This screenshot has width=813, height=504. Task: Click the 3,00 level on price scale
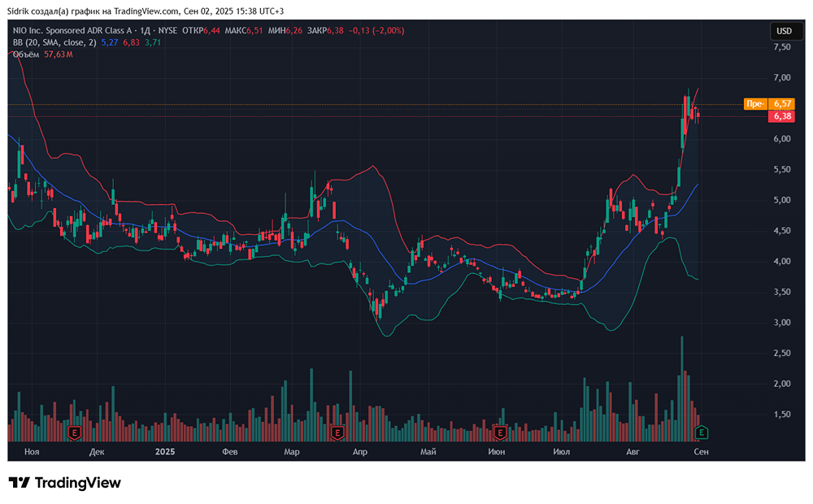pyautogui.click(x=782, y=323)
